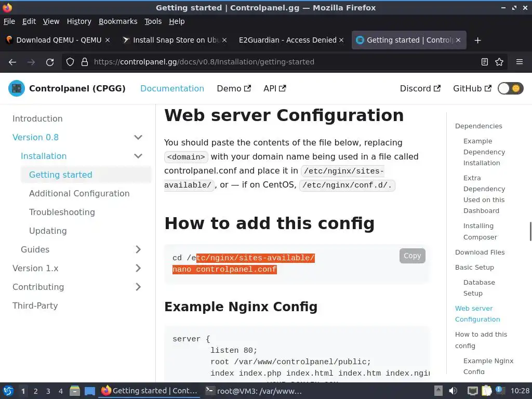Open the Introduction sidebar page
This screenshot has width=532, height=399.
[x=37, y=119]
